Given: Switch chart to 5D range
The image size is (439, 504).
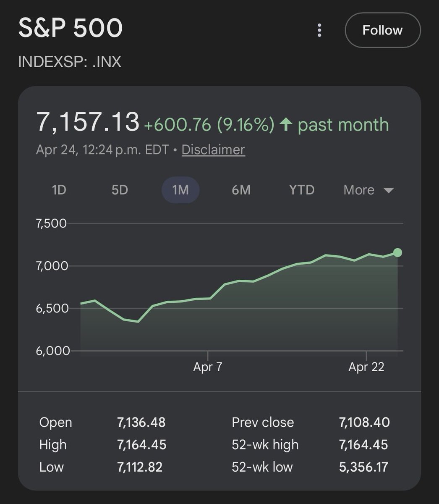Looking at the screenshot, I should 120,190.
